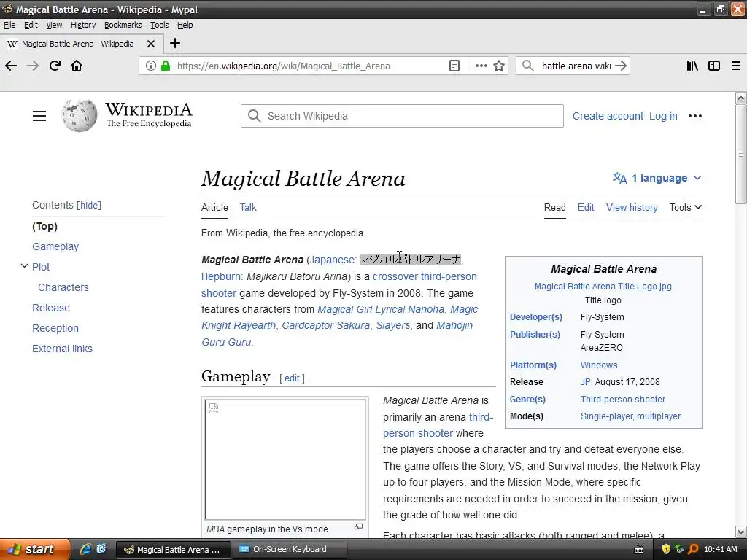Image resolution: width=747 pixels, height=560 pixels.
Task: Jump to Reception in the contents
Action: pyautogui.click(x=55, y=328)
